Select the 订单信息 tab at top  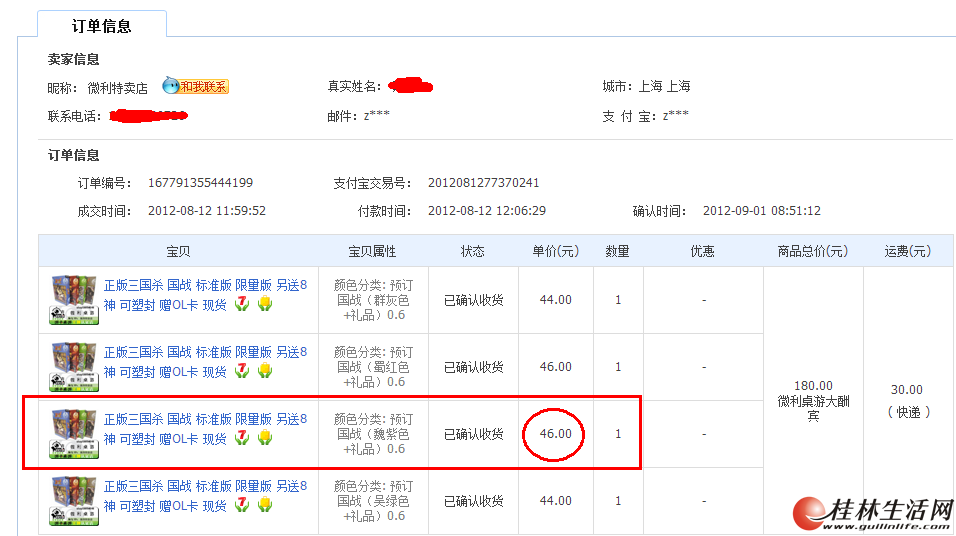click(x=102, y=26)
